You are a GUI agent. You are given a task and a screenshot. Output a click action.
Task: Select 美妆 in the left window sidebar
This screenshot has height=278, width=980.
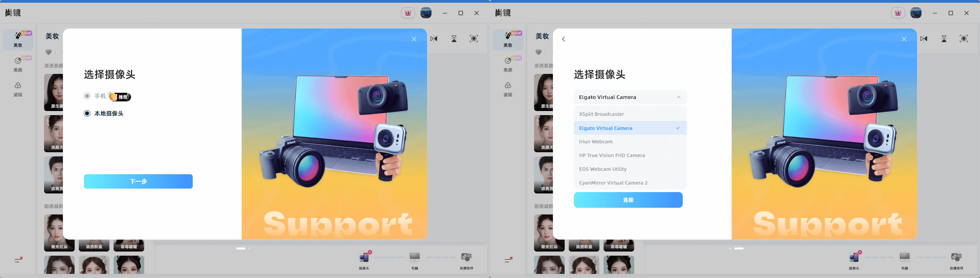(18, 40)
